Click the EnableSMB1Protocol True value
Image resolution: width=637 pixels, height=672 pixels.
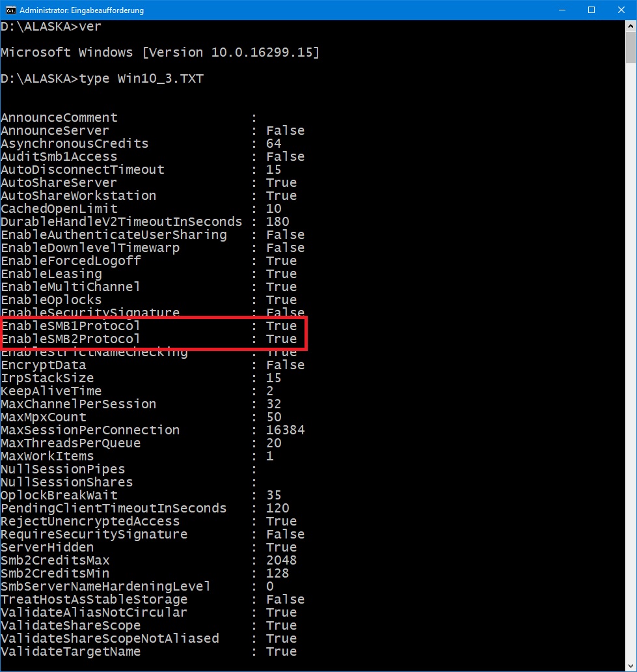pos(281,326)
